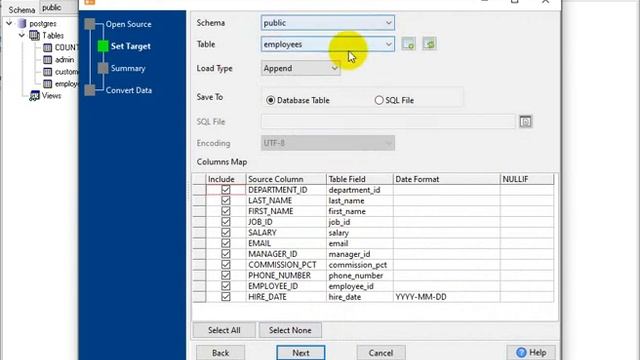Viewport: 640px width, 360px height.
Task: Click the Select All button
Action: click(224, 330)
